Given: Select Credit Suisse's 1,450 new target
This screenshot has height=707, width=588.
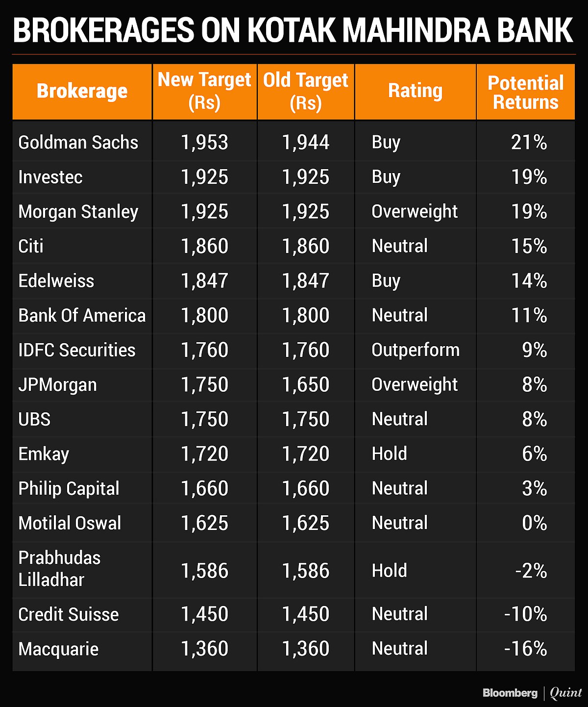Looking at the screenshot, I should click(204, 614).
